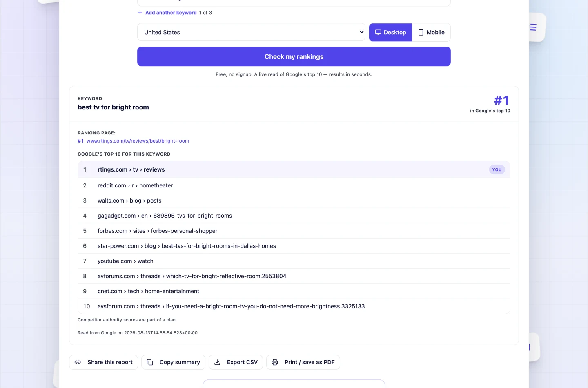Click the youtube.com › watch result

click(294, 261)
